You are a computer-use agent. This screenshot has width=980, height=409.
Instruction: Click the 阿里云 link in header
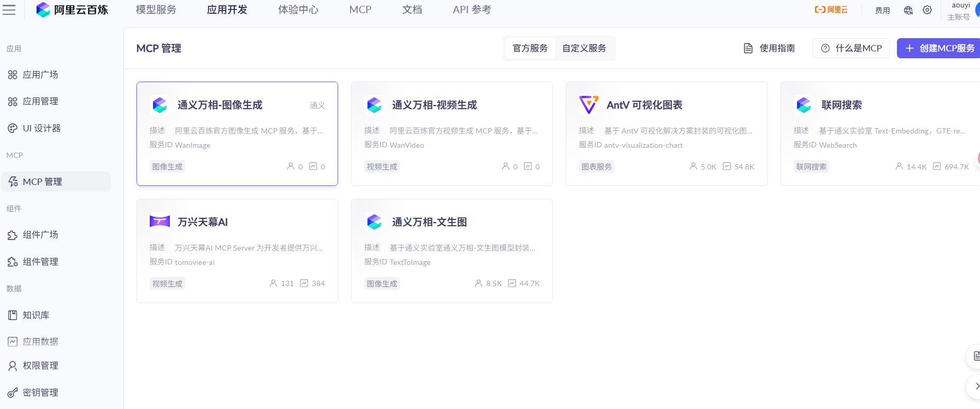(x=831, y=10)
